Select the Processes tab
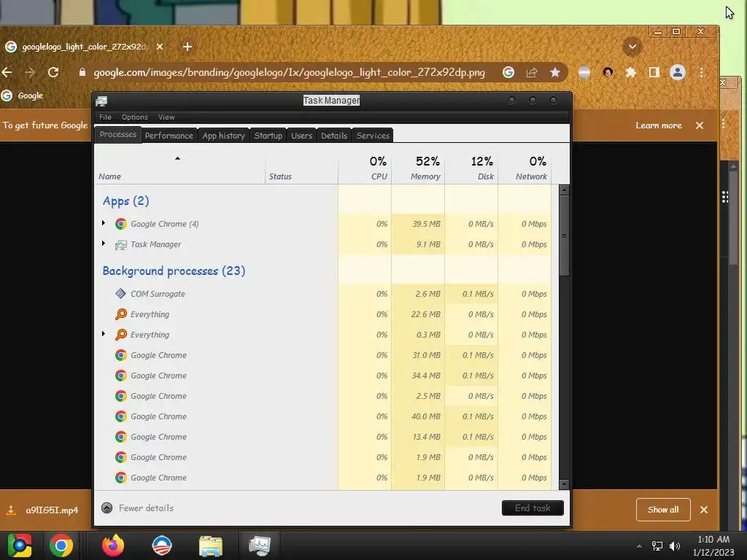 coord(118,135)
